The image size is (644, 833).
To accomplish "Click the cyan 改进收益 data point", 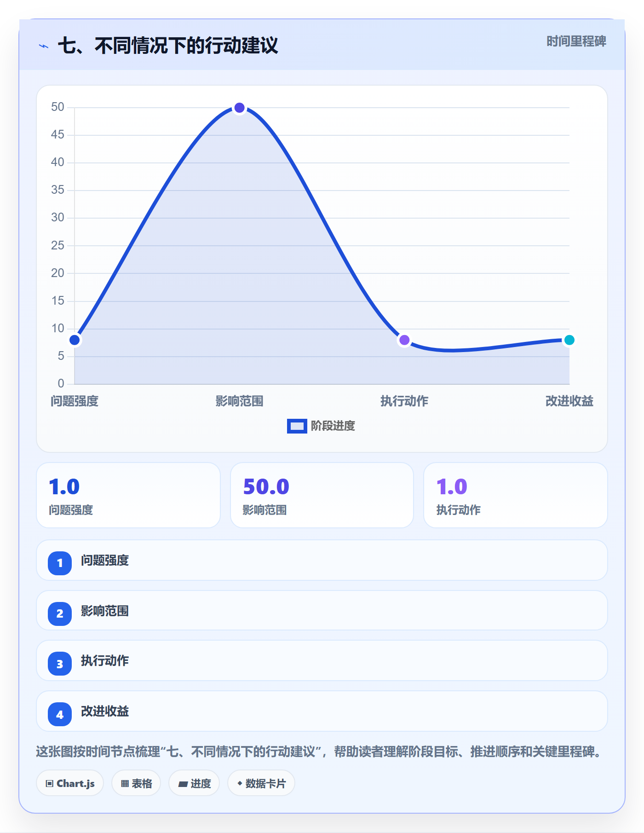I will pyautogui.click(x=569, y=340).
